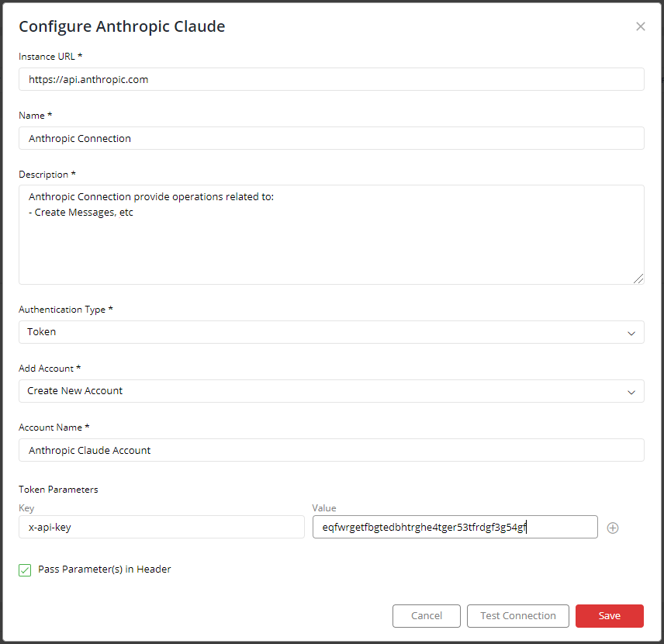Click the 'Pass Parameter(s) in Header' label text
Viewport: 664px width, 644px height.
[104, 569]
